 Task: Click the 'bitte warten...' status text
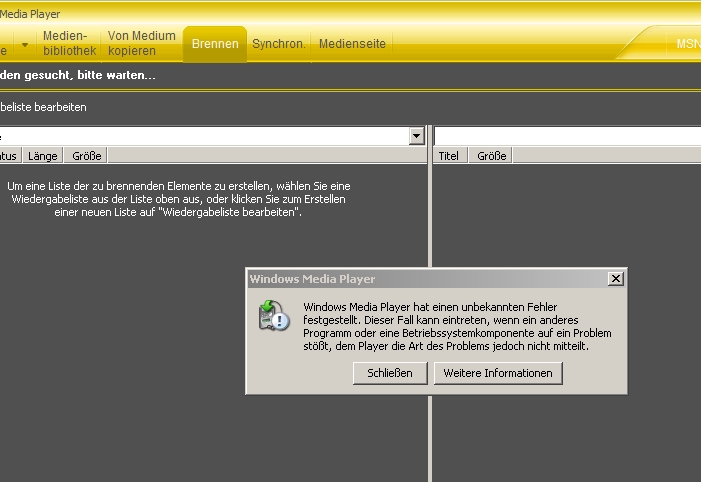pos(116,75)
